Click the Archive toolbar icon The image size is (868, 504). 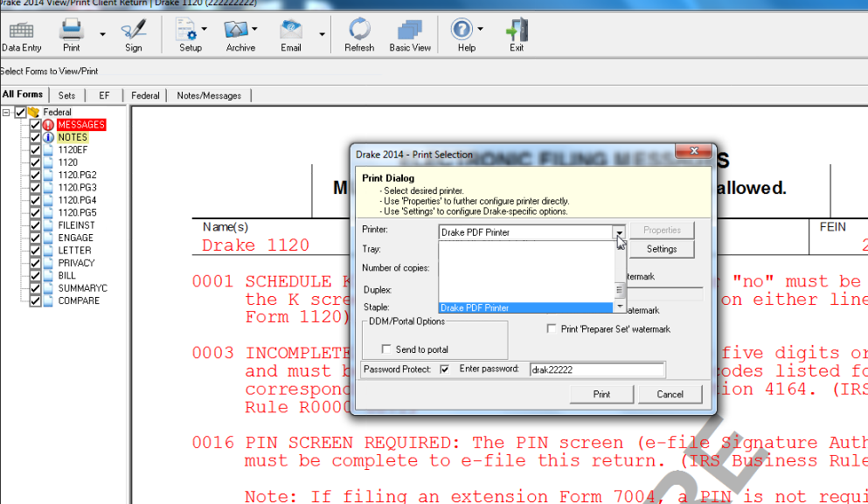[236, 30]
